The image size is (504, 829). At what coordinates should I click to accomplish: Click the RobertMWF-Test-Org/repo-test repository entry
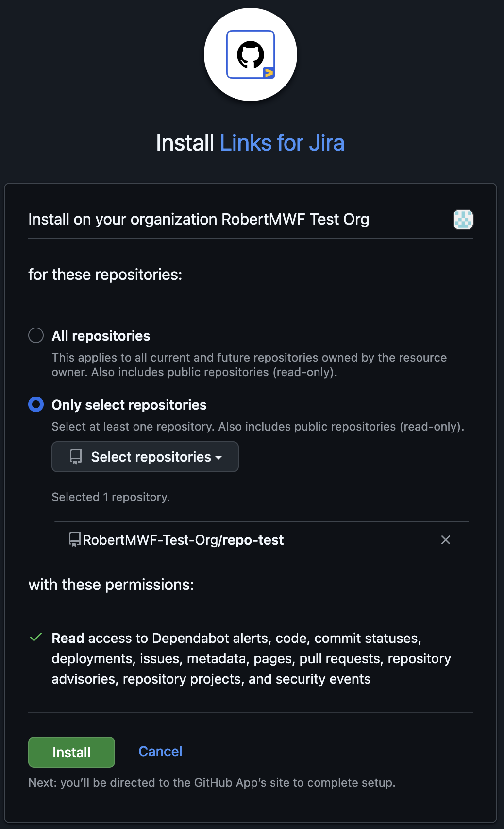pos(183,540)
